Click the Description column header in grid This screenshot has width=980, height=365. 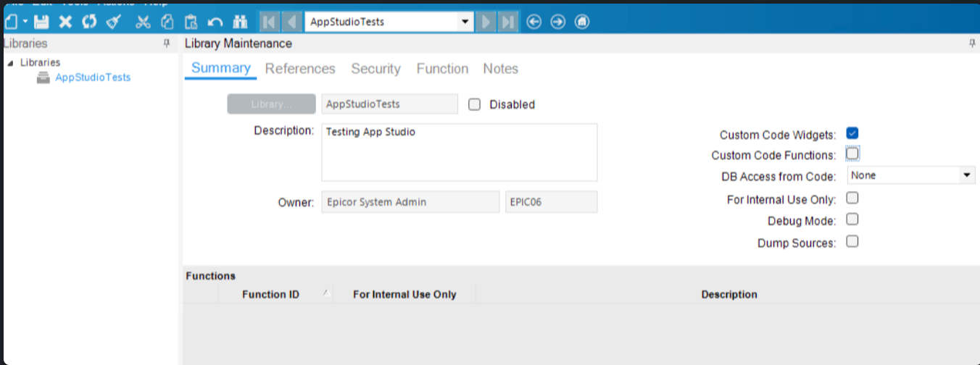point(728,294)
